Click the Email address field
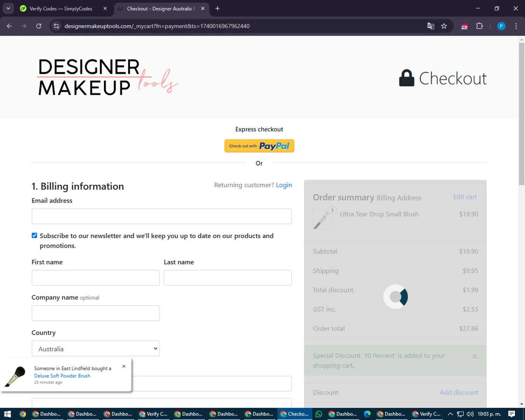 click(162, 216)
